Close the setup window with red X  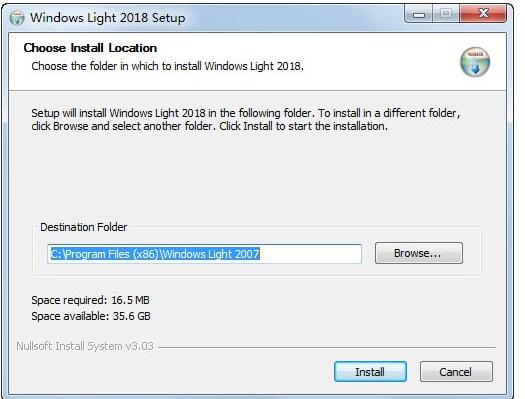pos(483,14)
